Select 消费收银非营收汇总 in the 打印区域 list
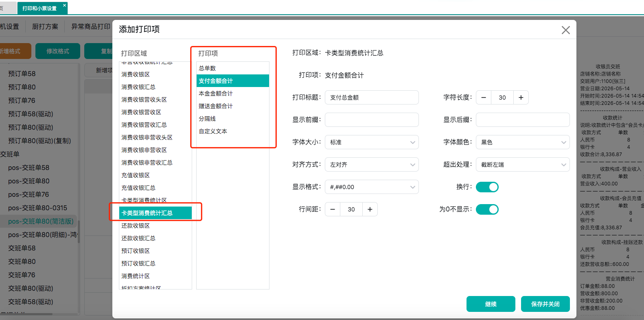 click(x=156, y=163)
